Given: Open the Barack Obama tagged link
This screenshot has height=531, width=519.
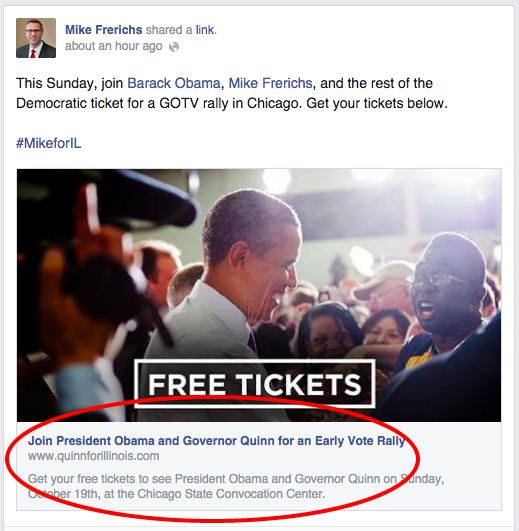Looking at the screenshot, I should point(174,83).
